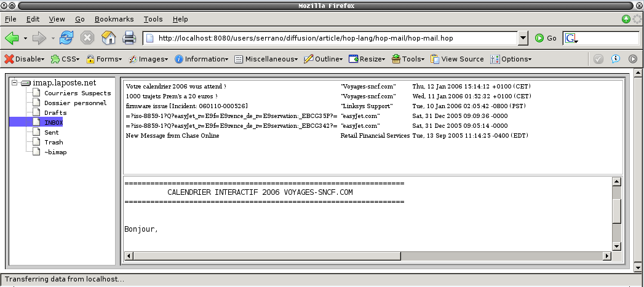
Task: Click message body scroll-down arrow
Action: click(616, 246)
